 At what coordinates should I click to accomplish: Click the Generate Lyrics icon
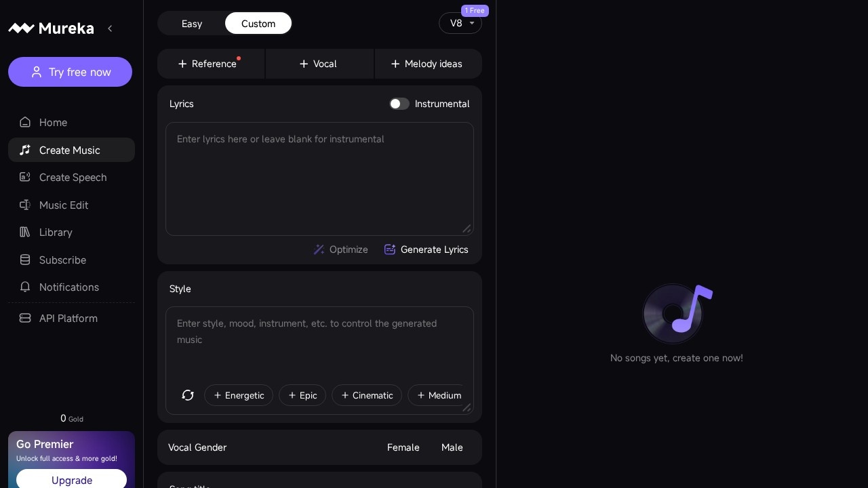[390, 249]
